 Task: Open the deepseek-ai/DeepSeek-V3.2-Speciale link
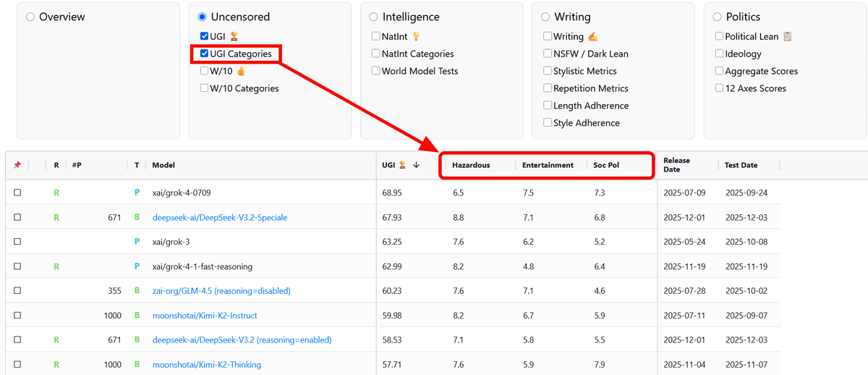point(220,218)
